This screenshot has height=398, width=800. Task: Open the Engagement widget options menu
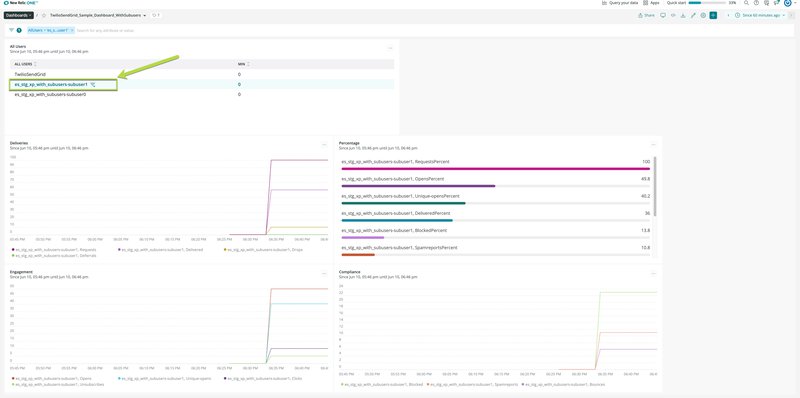point(324,273)
